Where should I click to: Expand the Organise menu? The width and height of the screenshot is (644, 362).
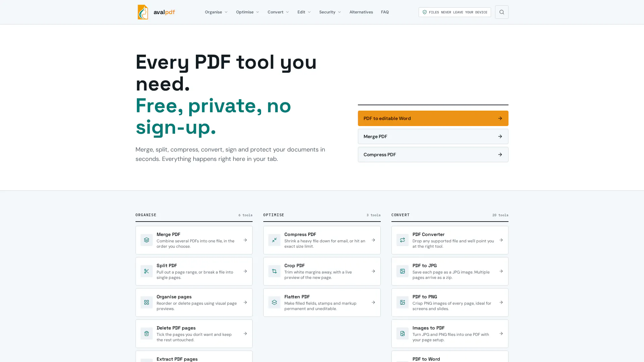point(216,12)
